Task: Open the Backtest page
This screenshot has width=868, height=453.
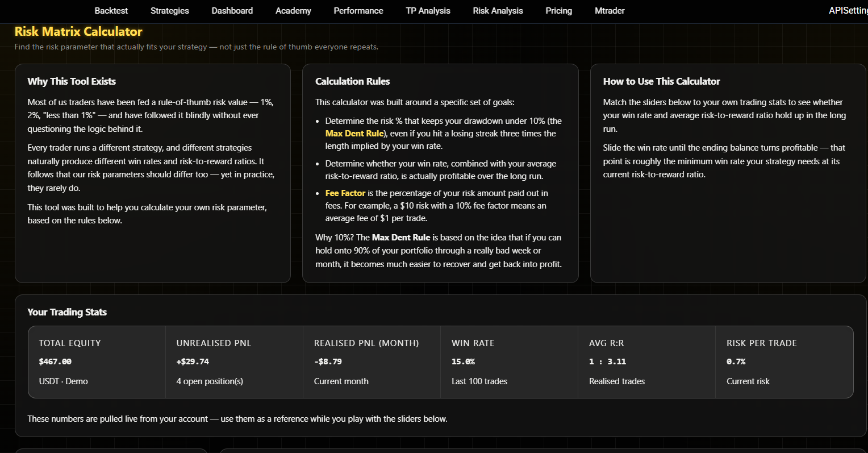Action: [x=111, y=11]
